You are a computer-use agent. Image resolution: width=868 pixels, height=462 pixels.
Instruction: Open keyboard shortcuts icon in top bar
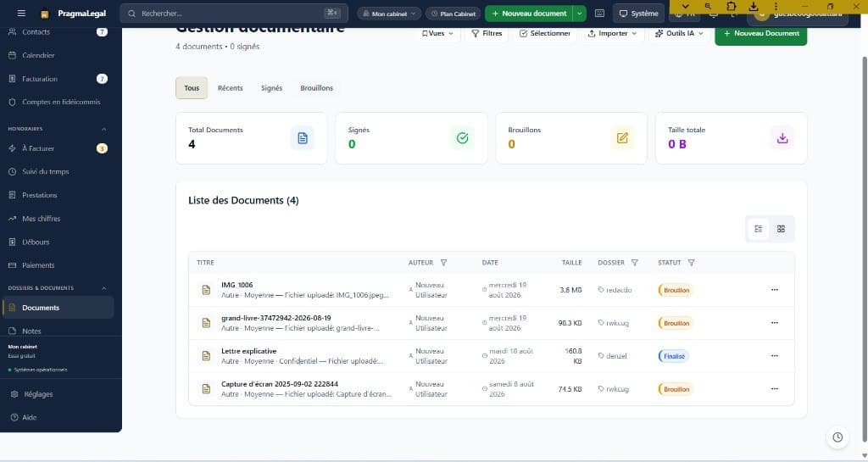599,14
